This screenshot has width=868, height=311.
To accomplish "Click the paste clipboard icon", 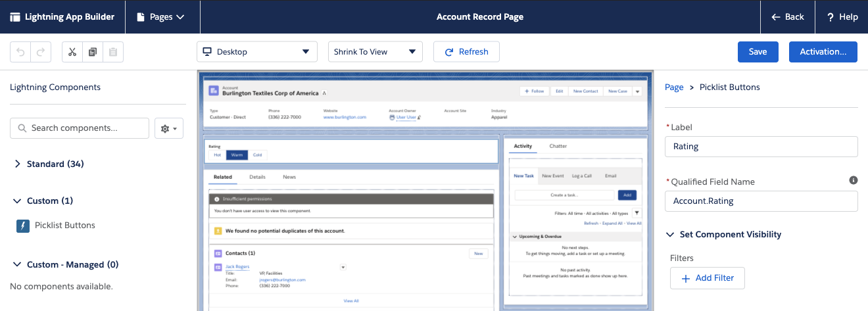I will pyautogui.click(x=113, y=52).
